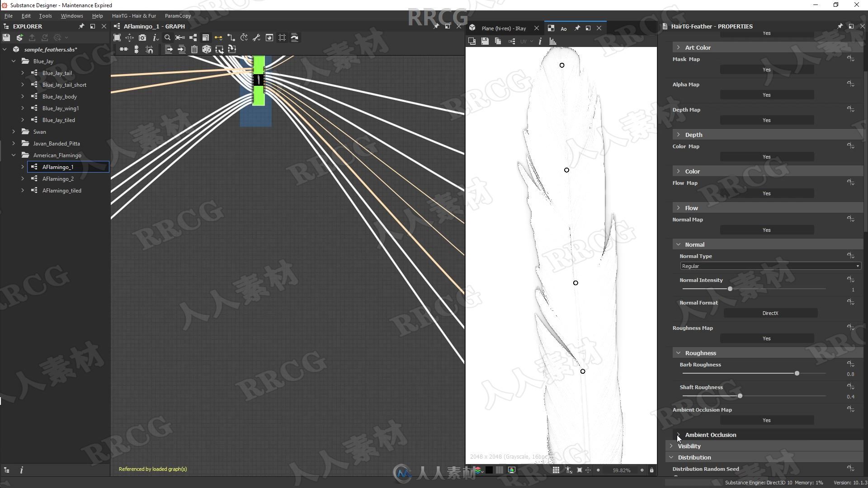Toggle the fit graph view icon
This screenshot has height=488, width=868.
(x=117, y=38)
